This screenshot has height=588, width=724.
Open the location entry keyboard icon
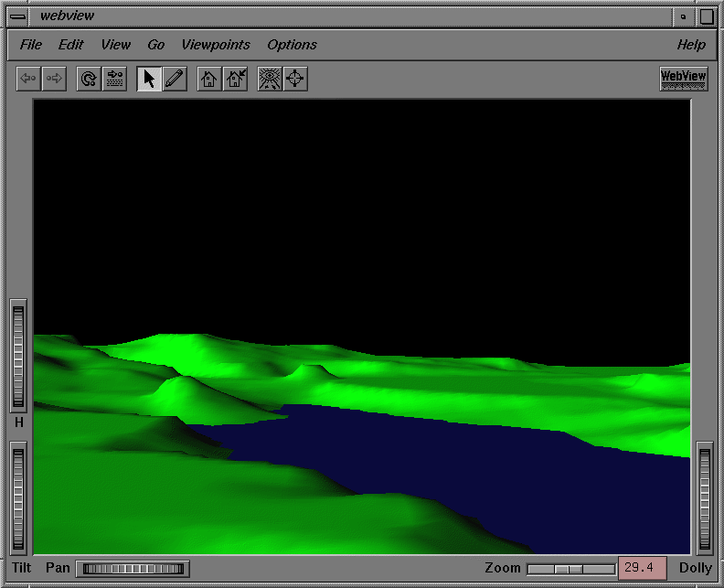[114, 79]
